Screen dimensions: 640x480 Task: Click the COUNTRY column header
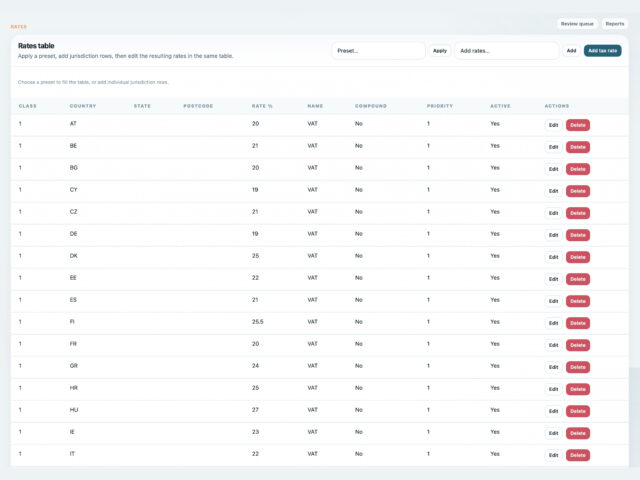tap(83, 106)
